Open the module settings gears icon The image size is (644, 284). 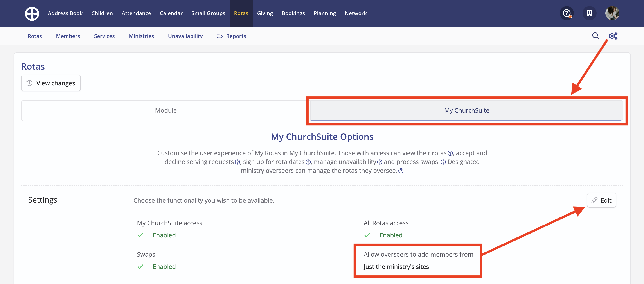(x=613, y=36)
